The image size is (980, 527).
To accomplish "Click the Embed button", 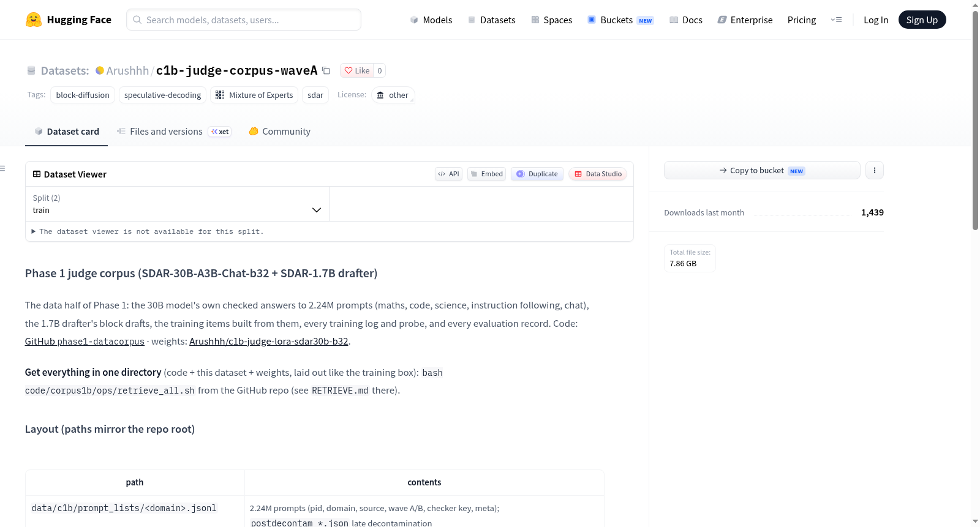I will (487, 174).
